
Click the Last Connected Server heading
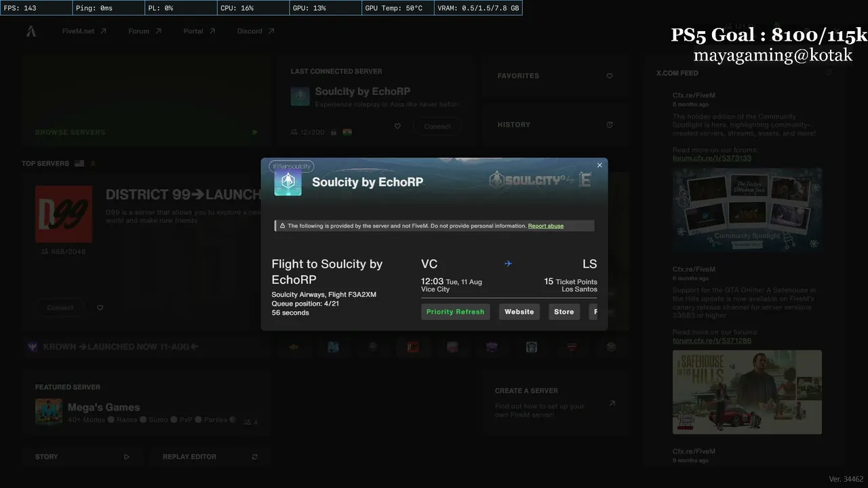(336, 71)
